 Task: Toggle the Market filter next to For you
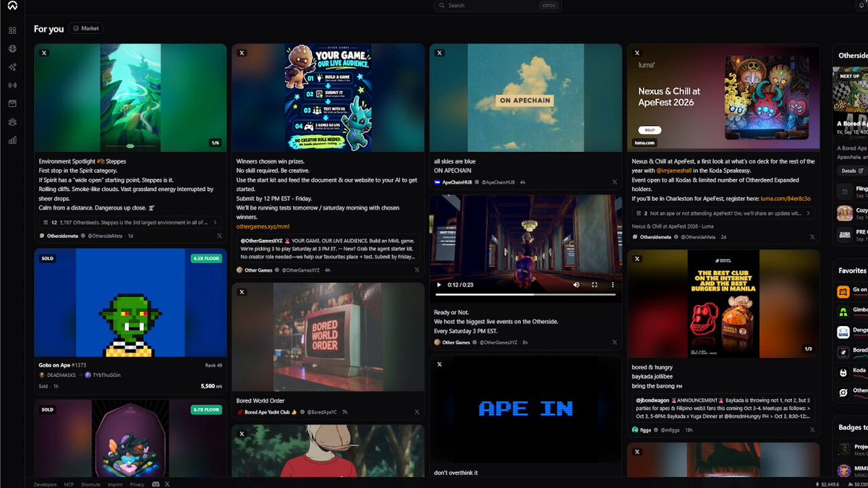click(86, 28)
